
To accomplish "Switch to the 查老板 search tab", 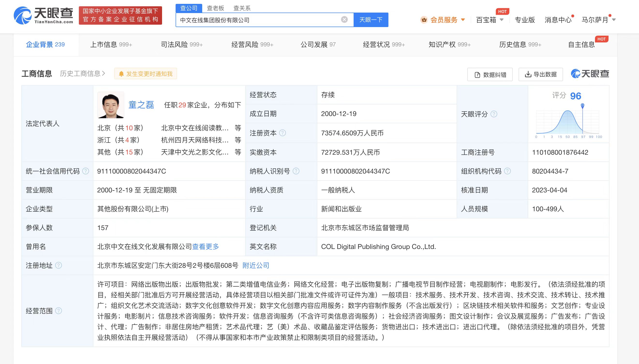I will click(215, 8).
